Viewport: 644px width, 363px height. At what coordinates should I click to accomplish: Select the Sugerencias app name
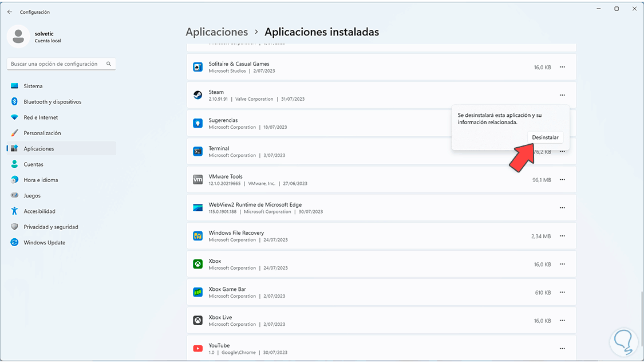tap(223, 120)
